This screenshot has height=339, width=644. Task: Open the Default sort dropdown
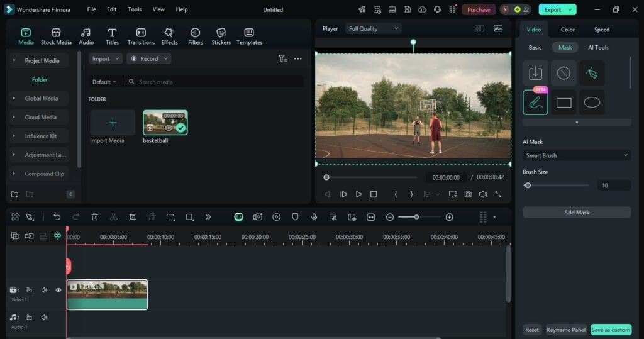(x=104, y=82)
